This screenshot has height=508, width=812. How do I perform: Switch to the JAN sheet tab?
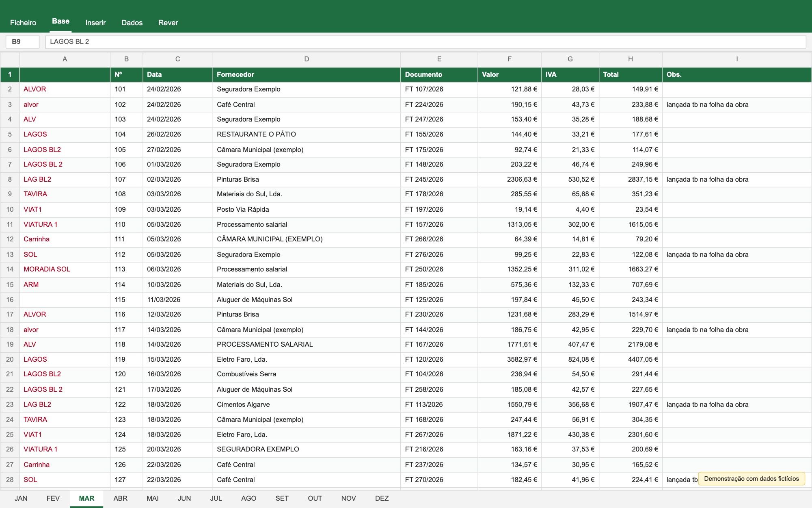(21, 498)
